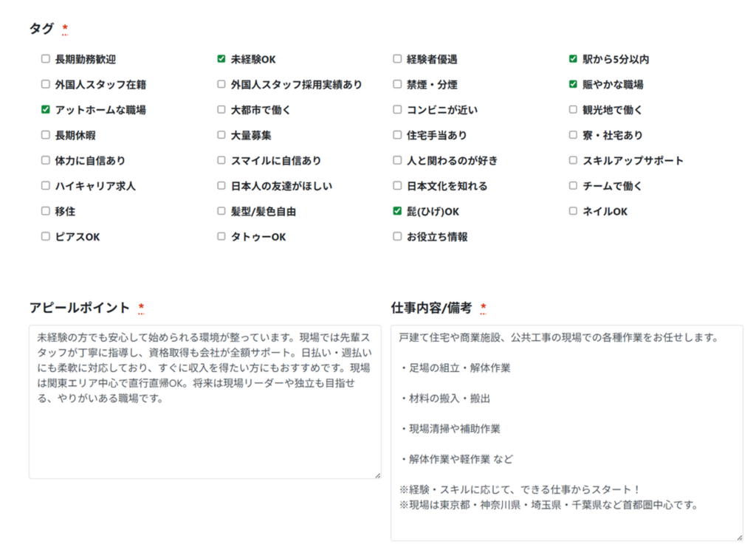Disable the 賑やかな職場 tag
Image resolution: width=756 pixels, height=558 pixels.
(573, 84)
